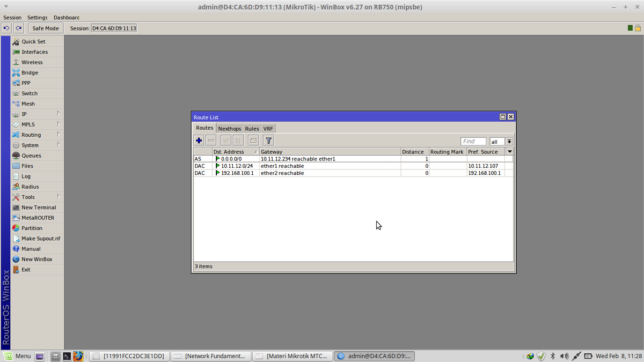Click the Undo arrow button
The width and height of the screenshot is (644, 362).
6,28
